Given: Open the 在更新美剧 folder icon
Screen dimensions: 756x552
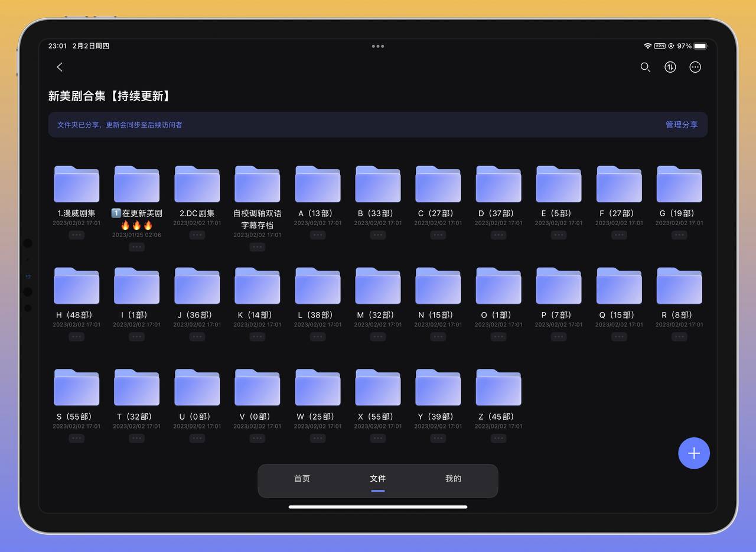Looking at the screenshot, I should point(137,184).
